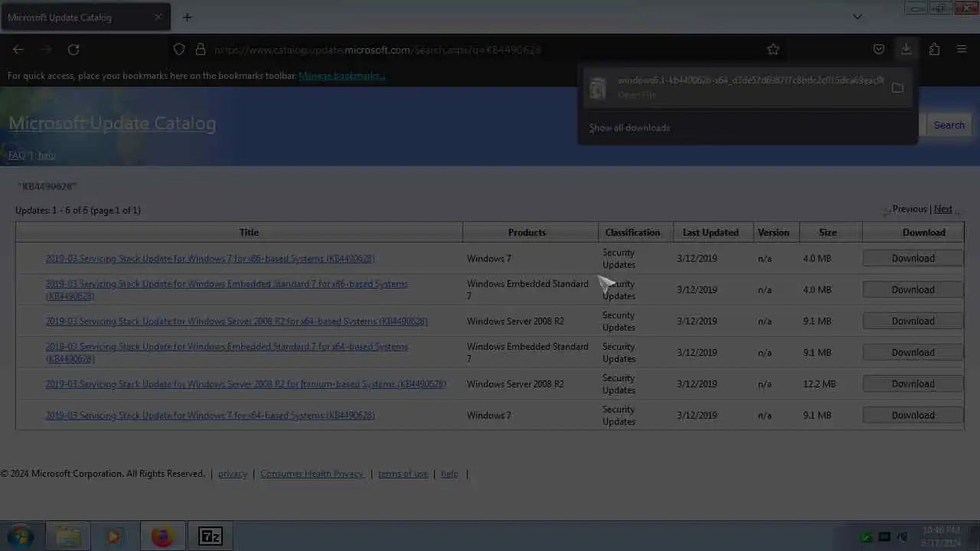Screen dimensions: 980x551
Task: Expand the list all tabs chevron
Action: 857,17
